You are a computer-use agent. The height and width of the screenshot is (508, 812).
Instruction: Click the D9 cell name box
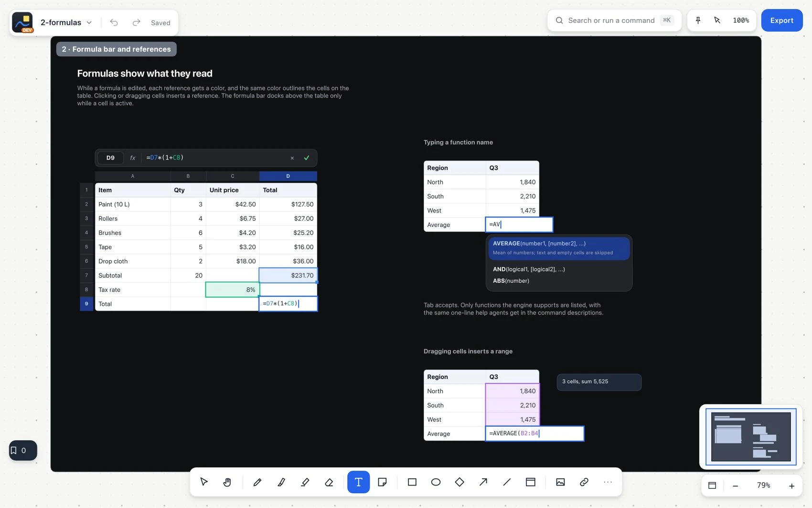pyautogui.click(x=110, y=158)
